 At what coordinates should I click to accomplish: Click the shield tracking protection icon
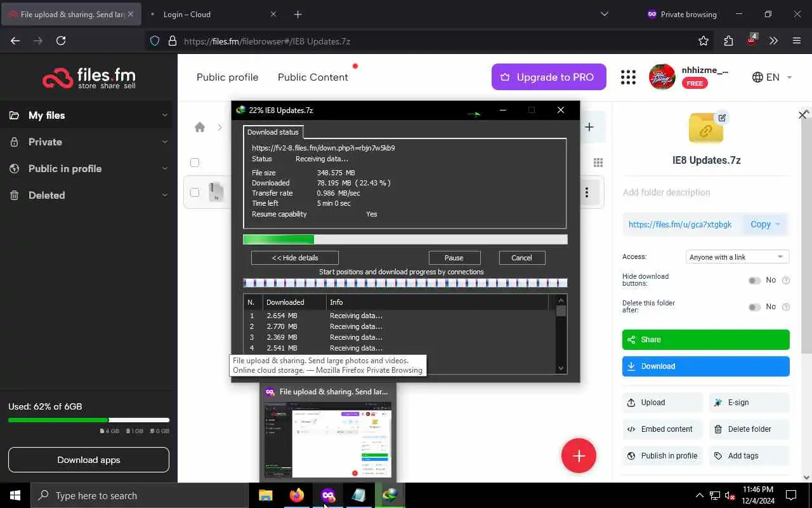pos(154,41)
